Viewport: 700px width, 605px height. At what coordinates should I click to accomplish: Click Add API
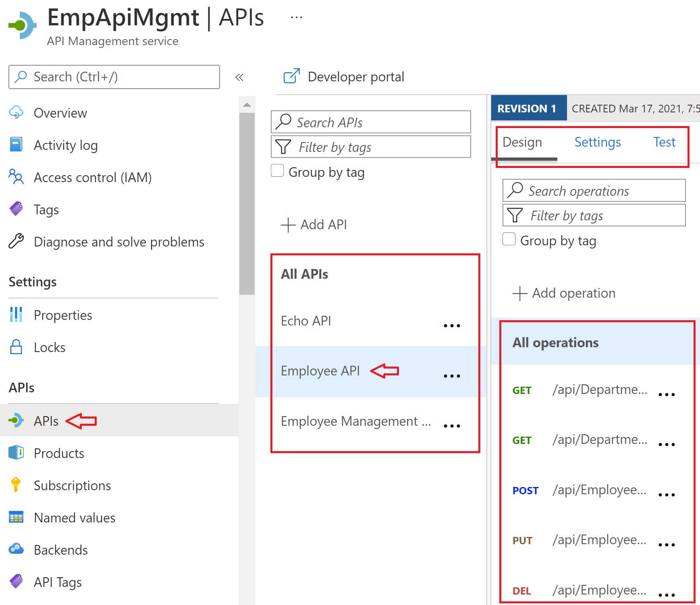(314, 224)
